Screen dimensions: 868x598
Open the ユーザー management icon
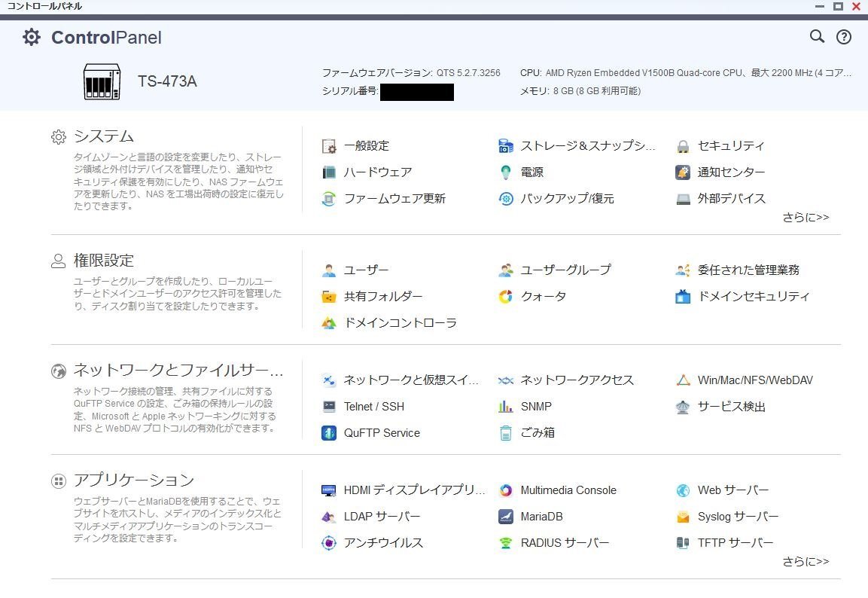tap(365, 270)
